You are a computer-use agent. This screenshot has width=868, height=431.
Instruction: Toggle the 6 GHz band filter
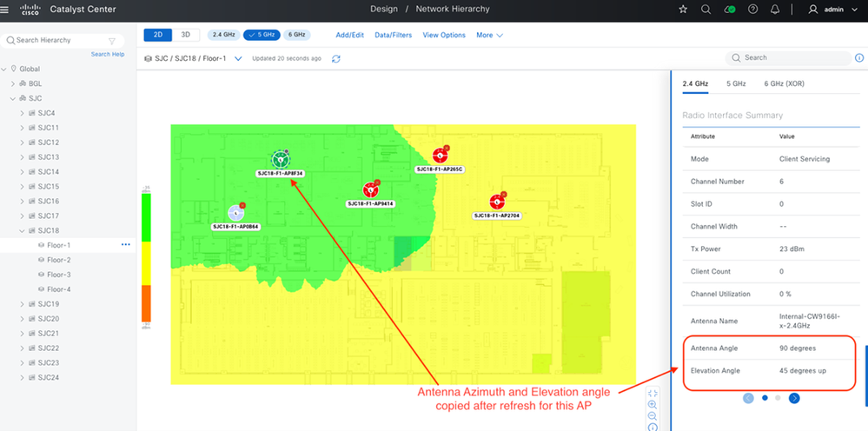point(297,35)
